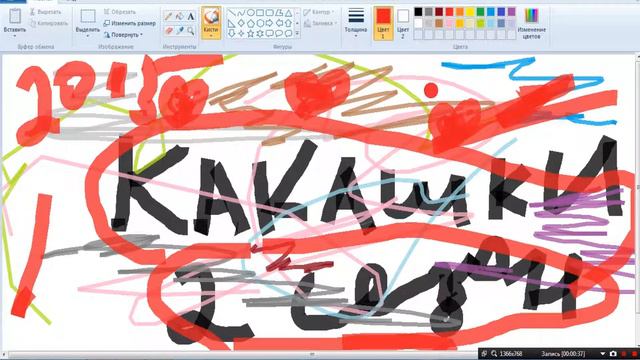Choose the Polygon shape
Screen dimensions: 640x360
[x=279, y=13]
